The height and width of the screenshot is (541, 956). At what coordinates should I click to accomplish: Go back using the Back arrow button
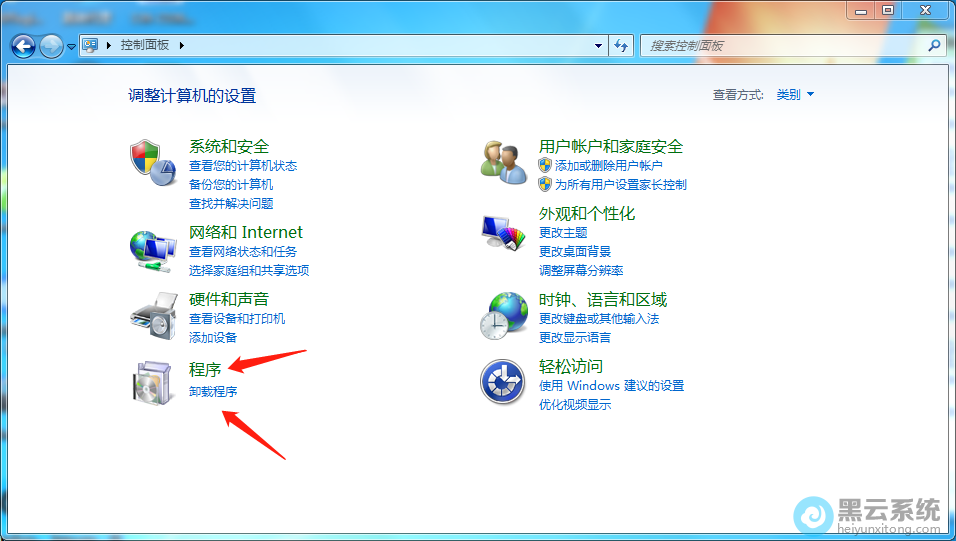(x=23, y=46)
